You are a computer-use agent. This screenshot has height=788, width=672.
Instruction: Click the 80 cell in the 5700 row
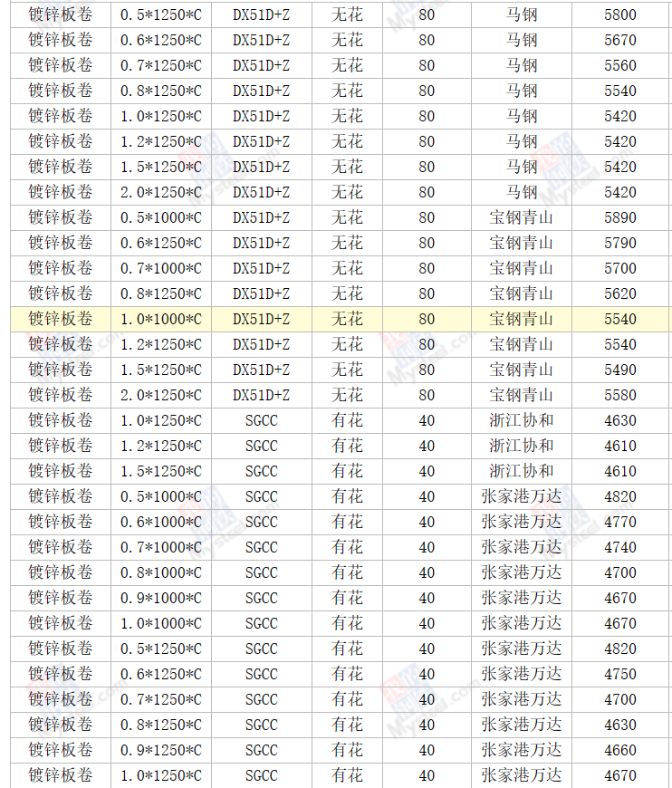(427, 268)
